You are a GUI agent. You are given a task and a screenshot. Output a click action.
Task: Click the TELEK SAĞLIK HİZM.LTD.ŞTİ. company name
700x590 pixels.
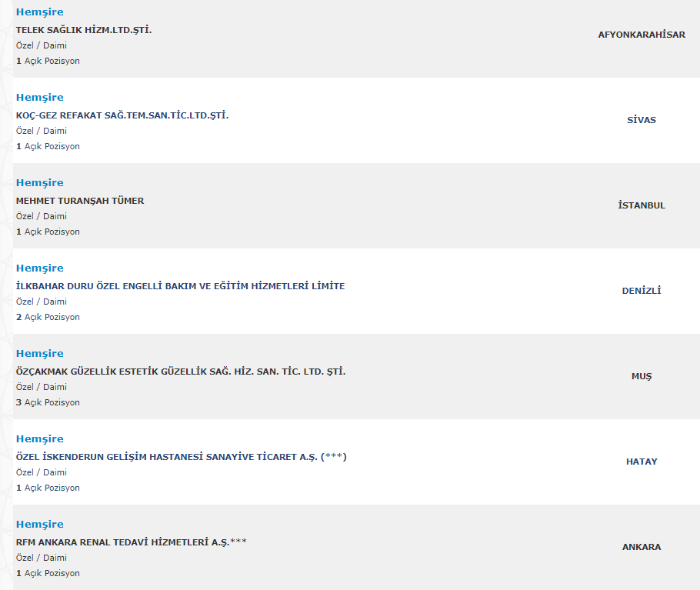click(x=84, y=30)
